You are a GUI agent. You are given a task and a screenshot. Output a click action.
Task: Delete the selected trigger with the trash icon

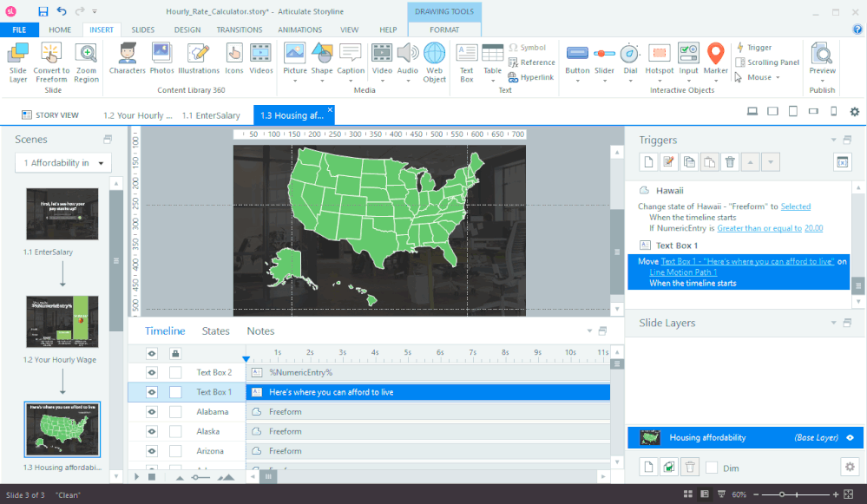pos(731,161)
